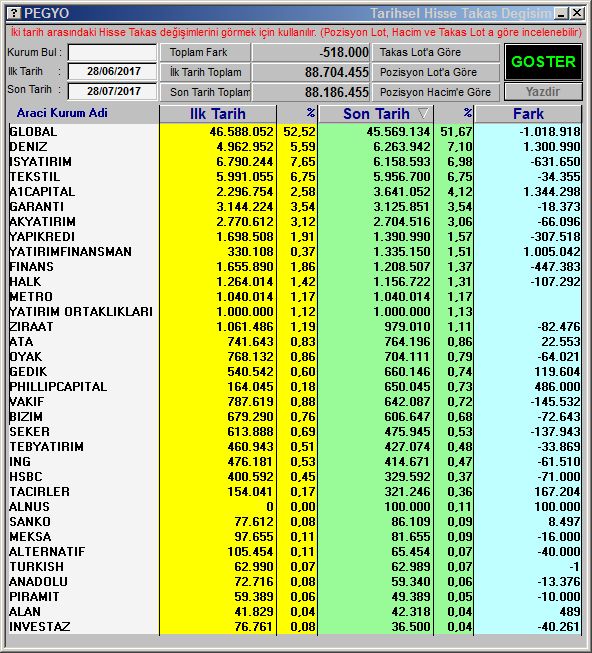Image resolution: width=592 pixels, height=653 pixels.
Task: Select the YATIRIM ORTAKLIKLARI row
Action: click(x=295, y=312)
